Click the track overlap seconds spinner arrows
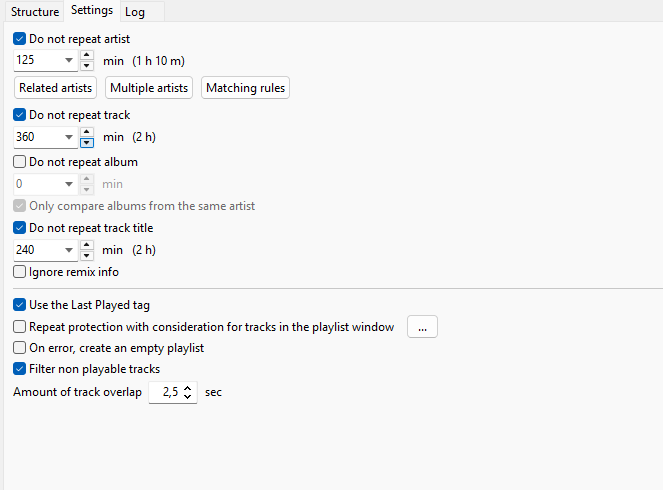663x490 pixels. coord(189,393)
